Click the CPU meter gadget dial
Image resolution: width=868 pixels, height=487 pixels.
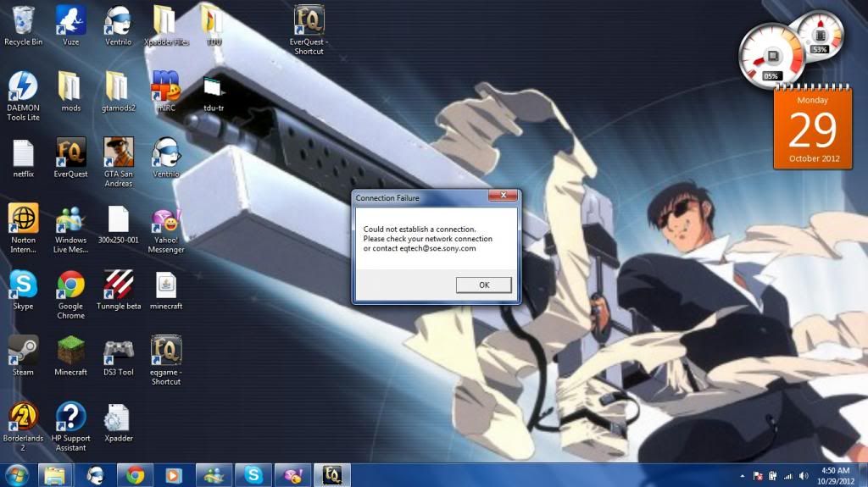pos(771,55)
